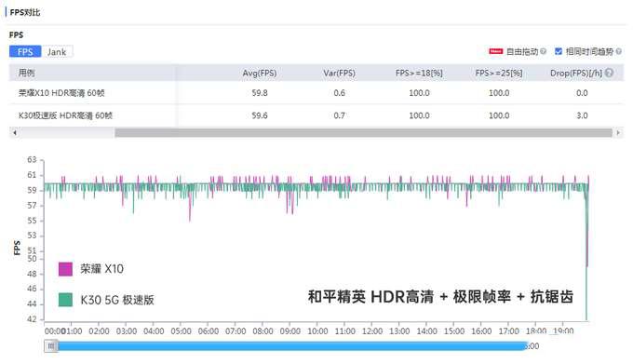Click the FPS>=25[%] column header
633x364 pixels.
click(x=499, y=73)
